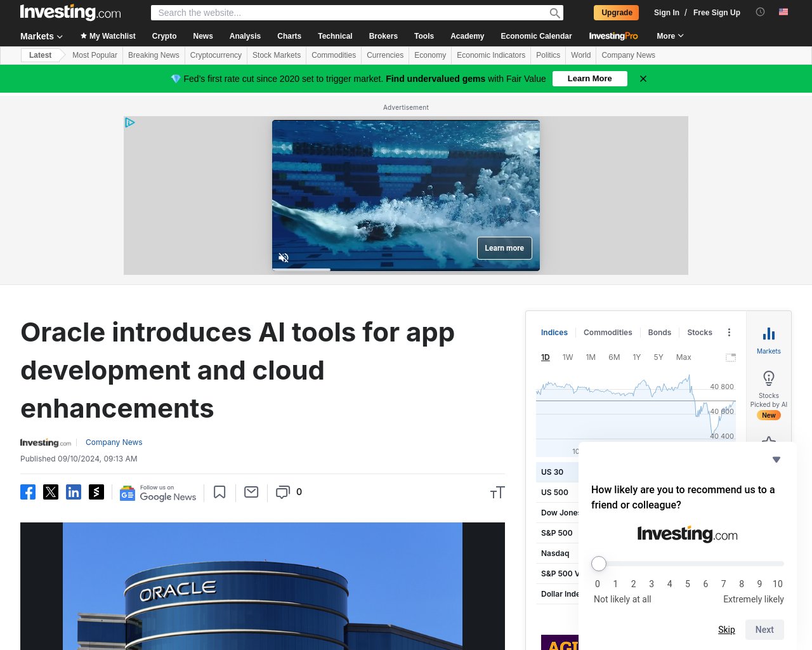Click the search magnifier icon
This screenshot has height=650, width=812.
coord(554,13)
